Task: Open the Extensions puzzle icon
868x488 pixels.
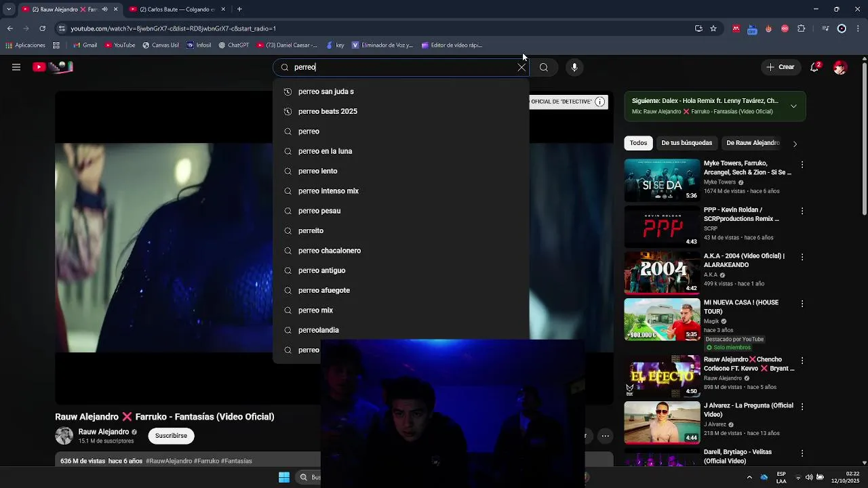Action: [802, 28]
